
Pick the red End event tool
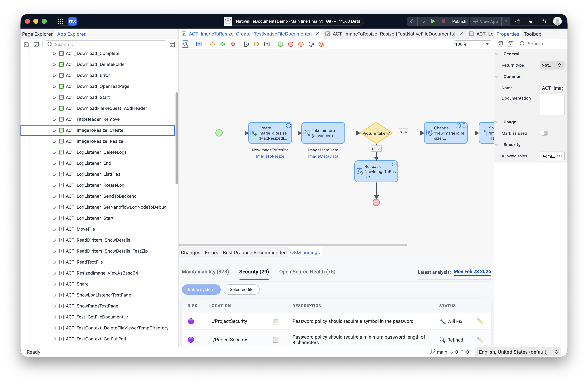[291, 44]
